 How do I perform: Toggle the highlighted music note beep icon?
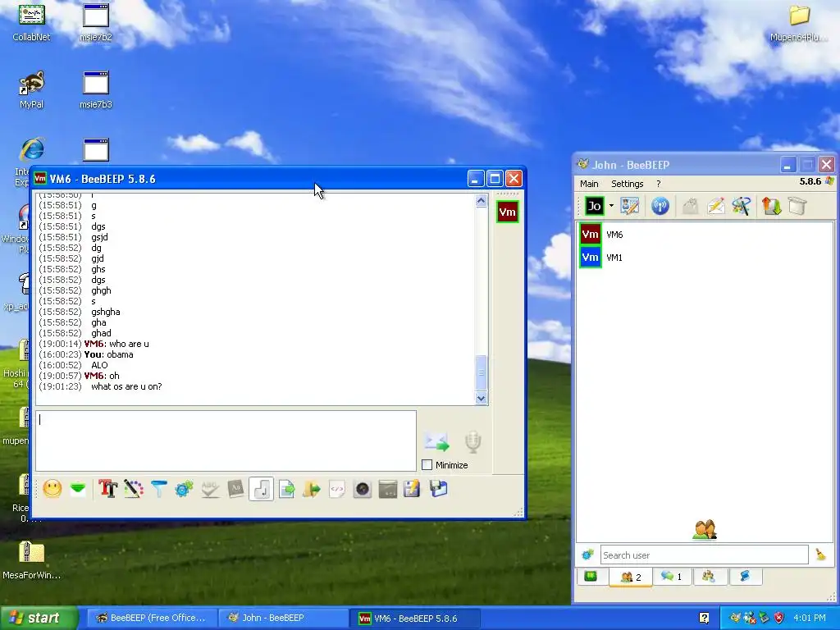262,489
